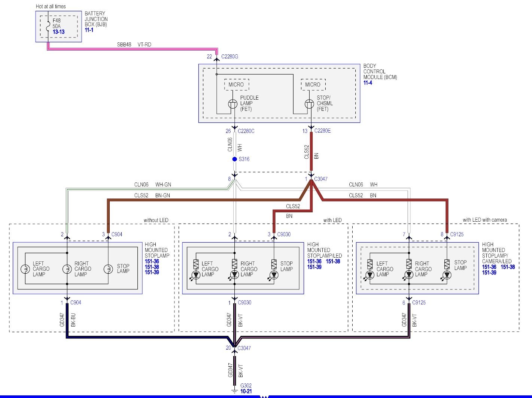Click the Puddle Lamp FET transistor symbol
Viewport: 532px width, 398px height.
click(233, 104)
